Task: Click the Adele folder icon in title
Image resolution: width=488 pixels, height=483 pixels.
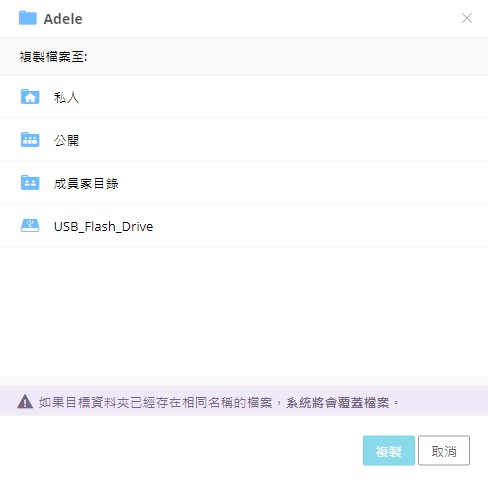Action: click(x=27, y=18)
